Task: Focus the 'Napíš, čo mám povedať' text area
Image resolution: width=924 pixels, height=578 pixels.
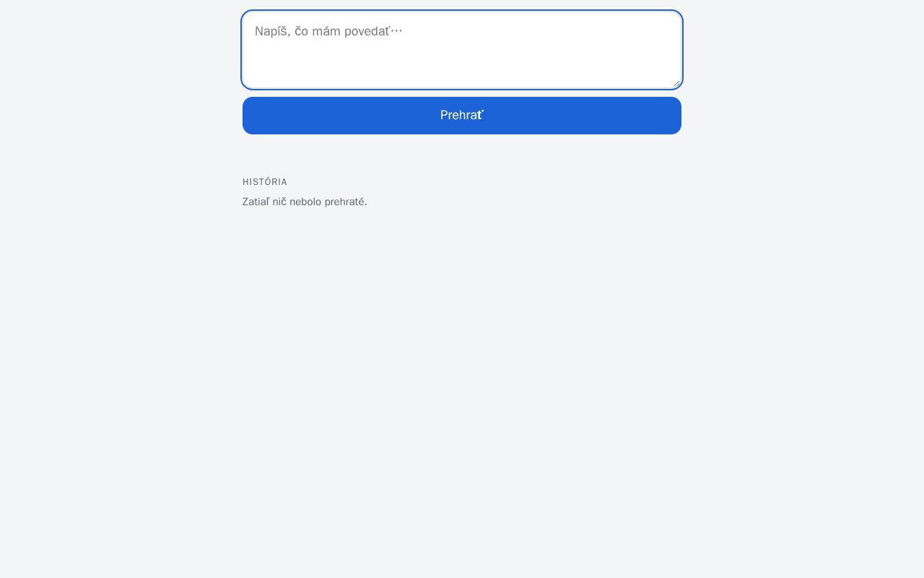Action: (462, 50)
